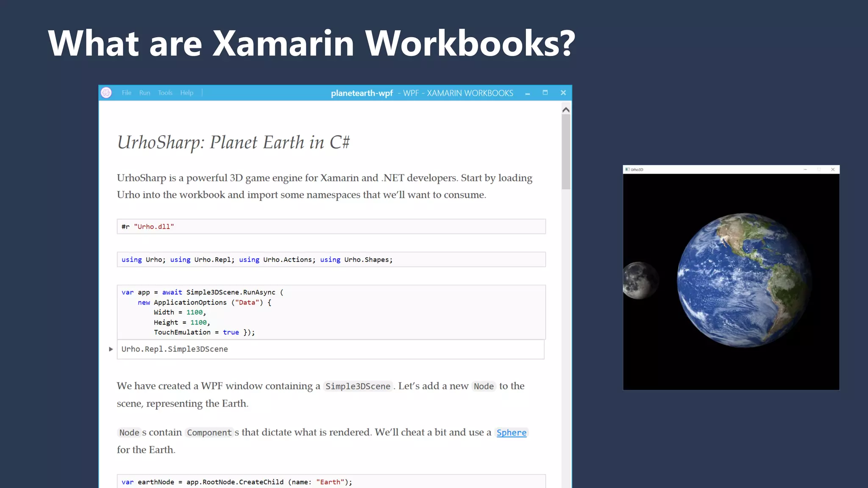Click the scrollbar up arrow

566,110
